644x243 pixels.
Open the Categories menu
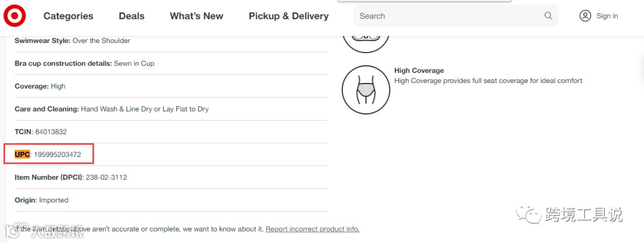coord(68,16)
